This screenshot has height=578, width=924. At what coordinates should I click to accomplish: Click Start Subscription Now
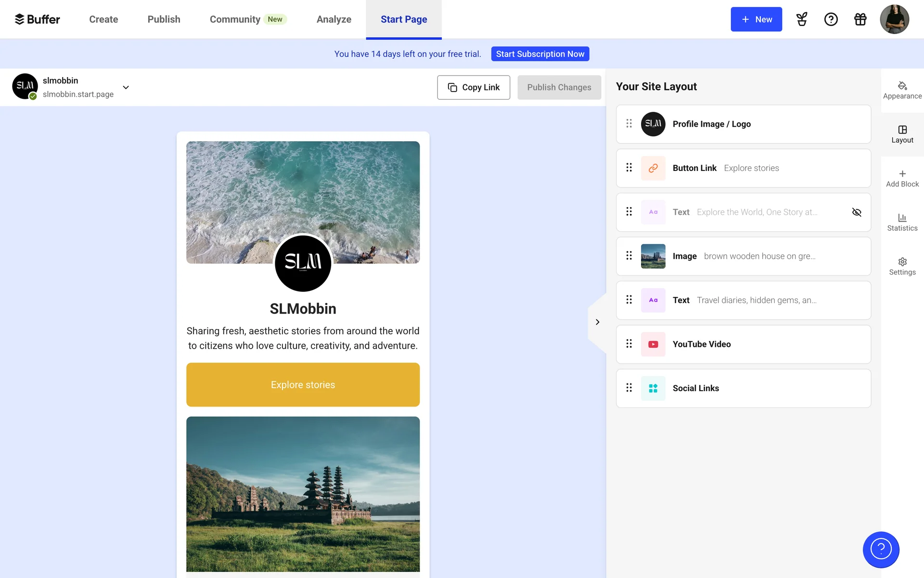coord(540,54)
